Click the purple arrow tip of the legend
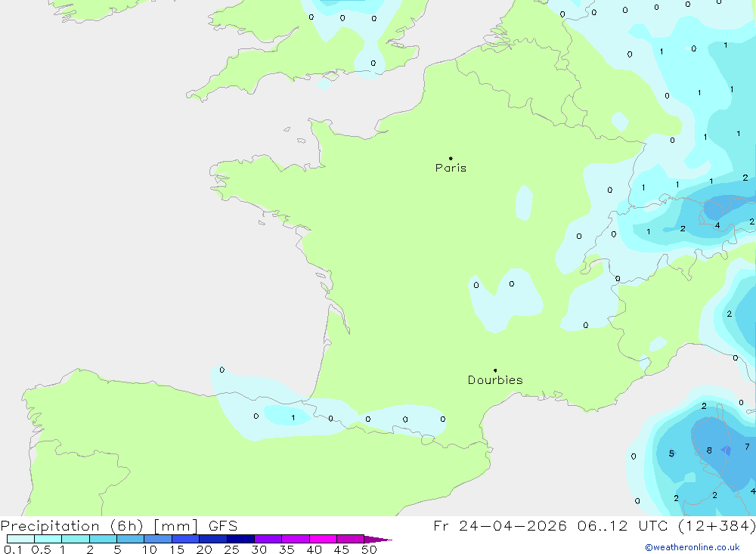This screenshot has height=554, width=756. point(378,540)
